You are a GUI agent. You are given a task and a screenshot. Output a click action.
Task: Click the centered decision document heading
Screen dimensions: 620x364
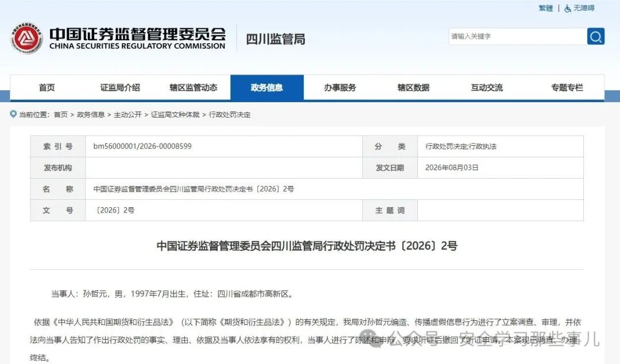307,246
